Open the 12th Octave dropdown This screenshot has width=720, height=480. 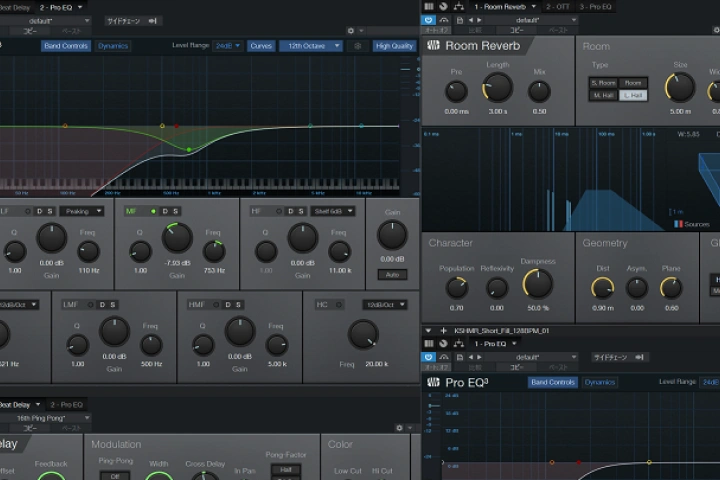pyautogui.click(x=311, y=46)
